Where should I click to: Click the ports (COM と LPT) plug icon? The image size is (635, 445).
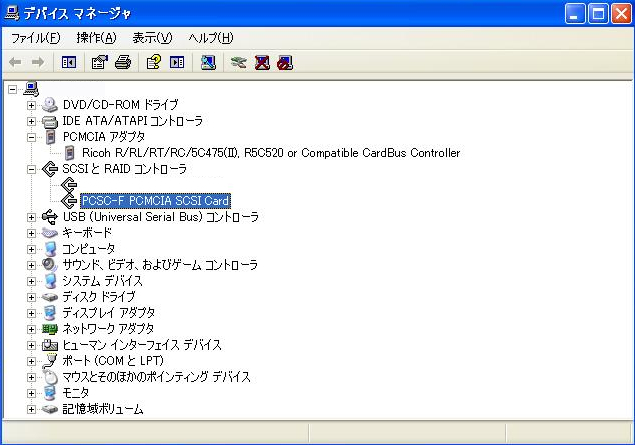[x=50, y=361]
